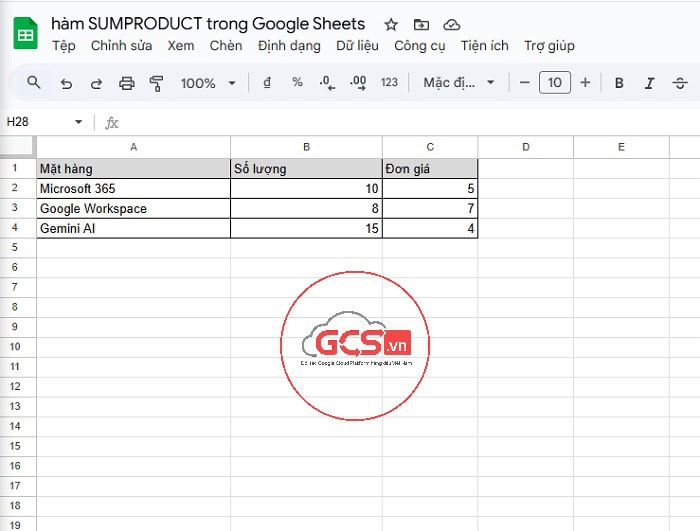Open the Định dạng menu
Viewport: 700px width, 531px height.
click(289, 46)
